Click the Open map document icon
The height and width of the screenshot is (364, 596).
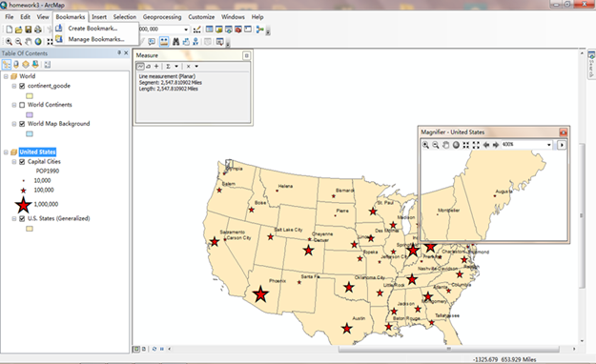pyautogui.click(x=18, y=30)
